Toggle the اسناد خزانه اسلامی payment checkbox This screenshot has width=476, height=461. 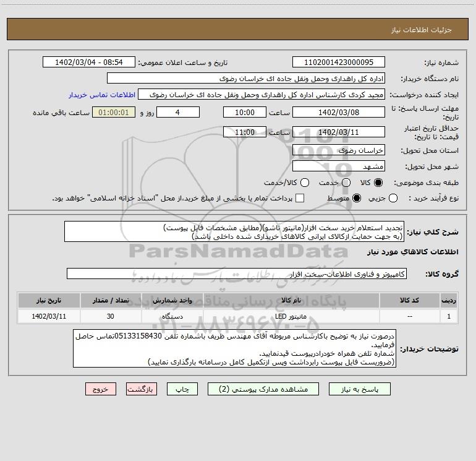coord(300,198)
